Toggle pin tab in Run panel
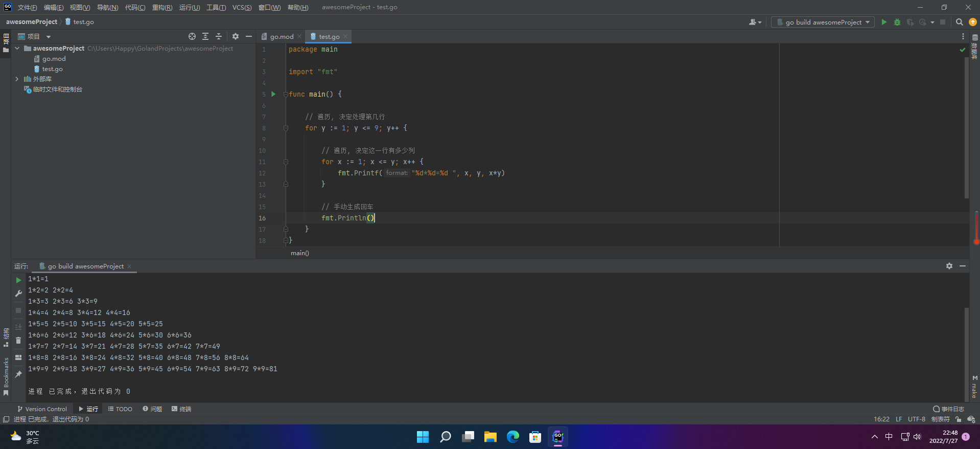 pos(18,374)
